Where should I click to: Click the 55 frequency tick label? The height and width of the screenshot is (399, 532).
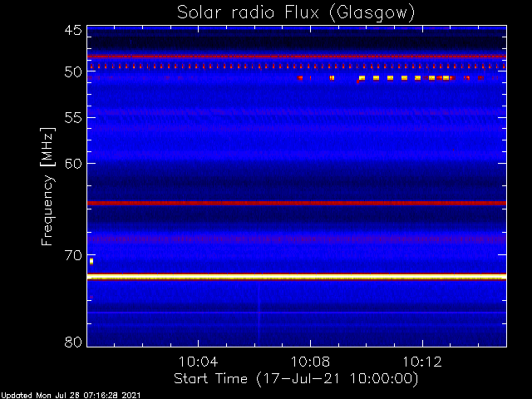click(73, 118)
